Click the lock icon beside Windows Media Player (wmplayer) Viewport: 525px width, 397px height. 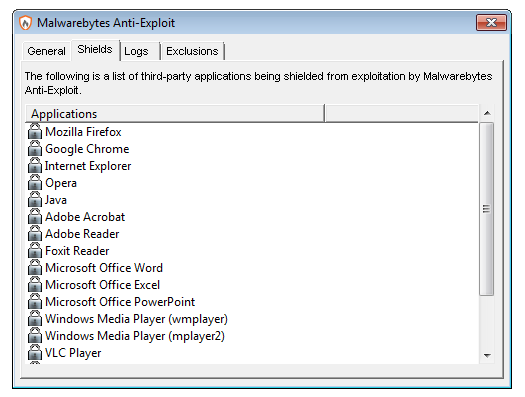[35, 319]
